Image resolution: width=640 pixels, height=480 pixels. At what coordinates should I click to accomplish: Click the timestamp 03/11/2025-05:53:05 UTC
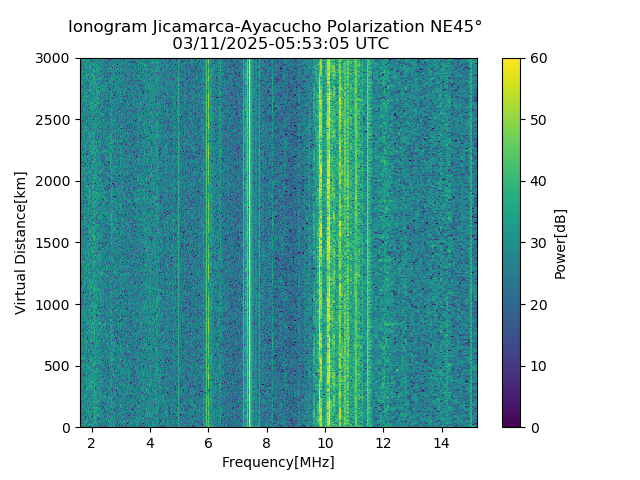(280, 44)
